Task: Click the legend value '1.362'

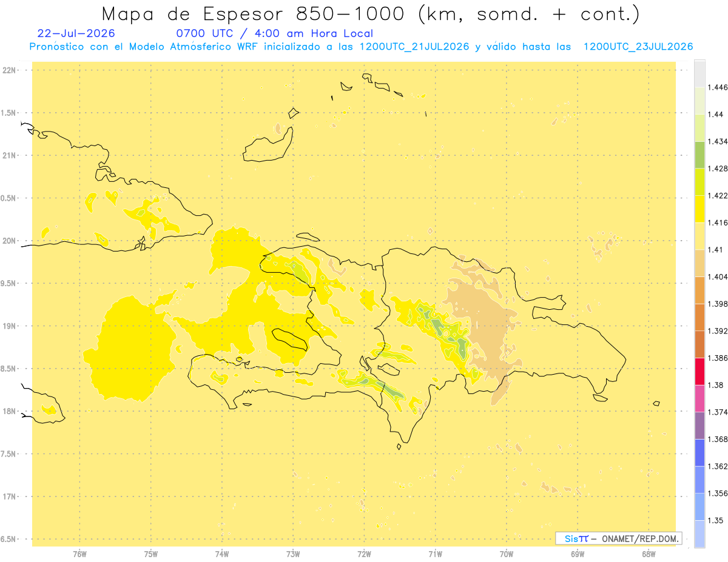Action: pos(718,466)
